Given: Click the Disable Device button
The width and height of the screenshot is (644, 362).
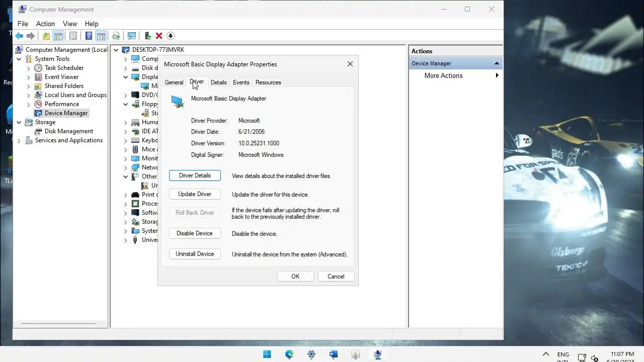Looking at the screenshot, I should (x=195, y=233).
